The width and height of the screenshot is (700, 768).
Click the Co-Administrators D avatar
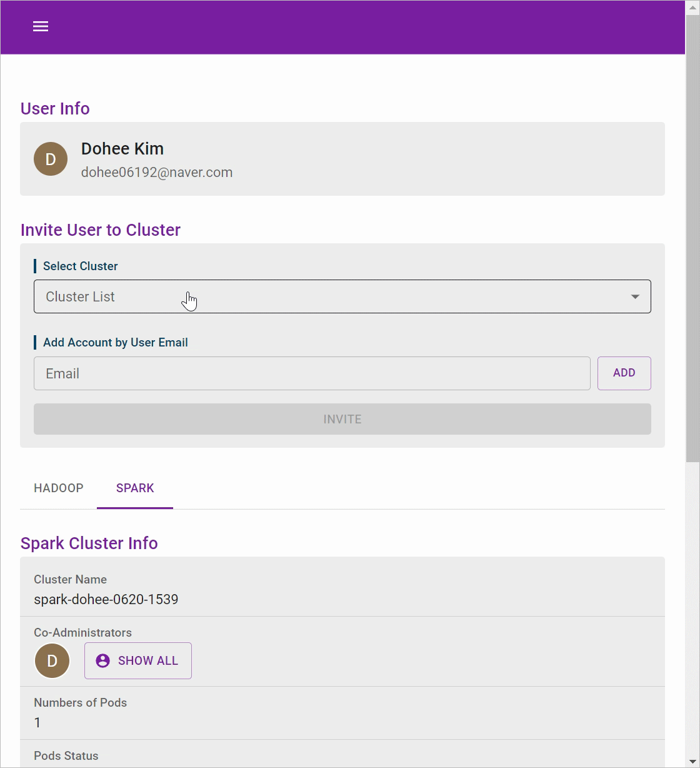52,660
